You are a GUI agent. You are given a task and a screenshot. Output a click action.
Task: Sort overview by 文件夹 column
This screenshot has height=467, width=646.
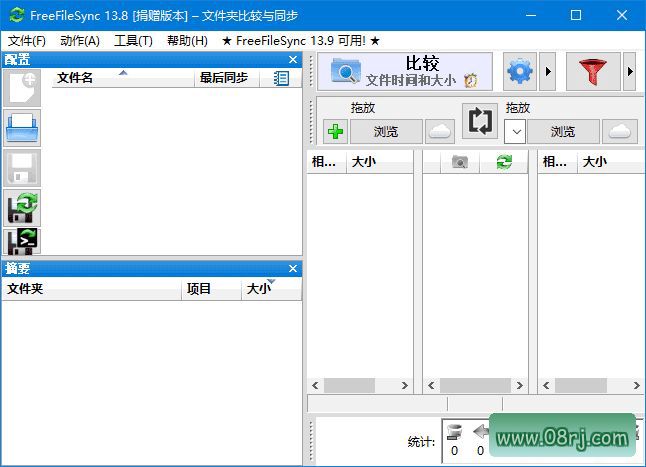[x=91, y=289]
